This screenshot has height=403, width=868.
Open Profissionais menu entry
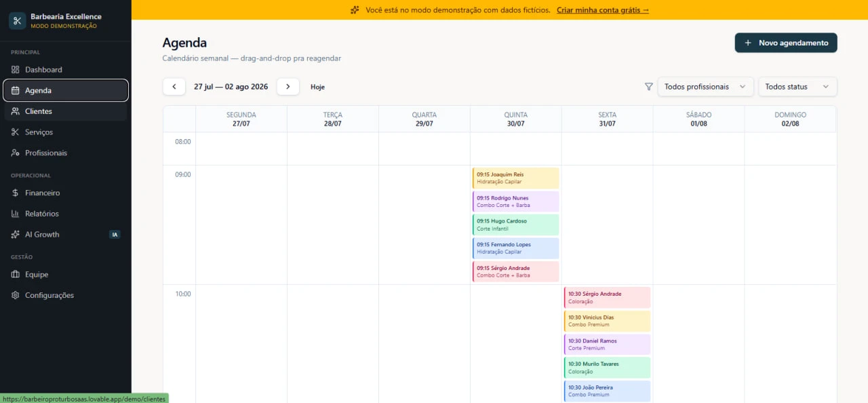pyautogui.click(x=66, y=153)
